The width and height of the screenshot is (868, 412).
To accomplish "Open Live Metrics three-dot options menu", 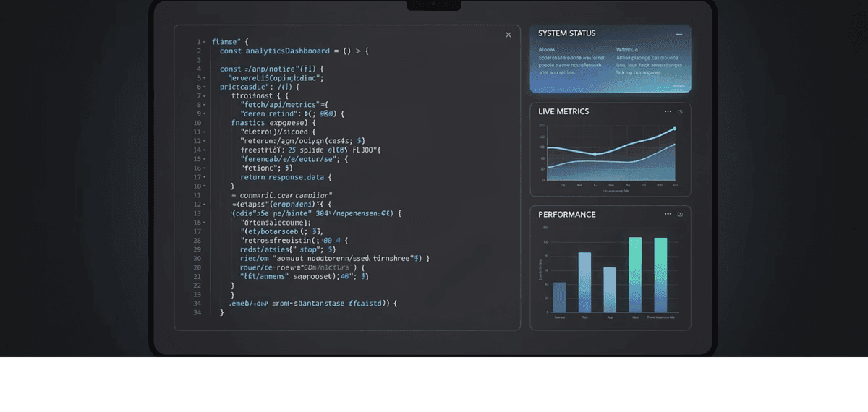I will pos(668,112).
